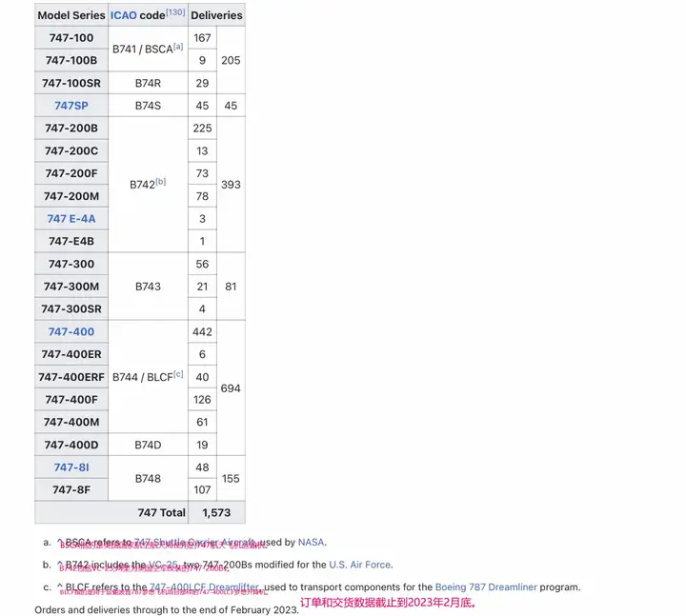Open the 747 E-4A link
686x616 pixels.
coord(71,219)
